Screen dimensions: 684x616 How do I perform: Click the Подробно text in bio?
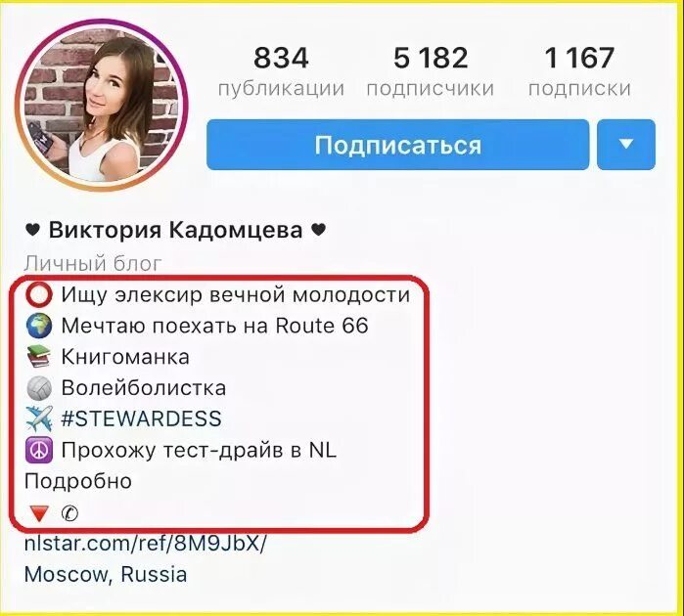pos(78,481)
